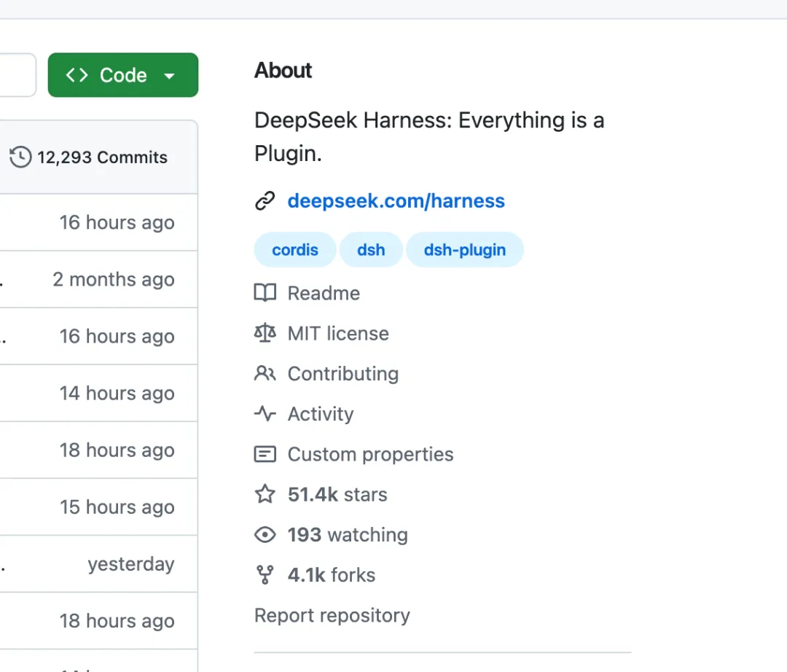Viewport: 787px width, 672px height.
Task: View the MIT license link
Action: 338,333
